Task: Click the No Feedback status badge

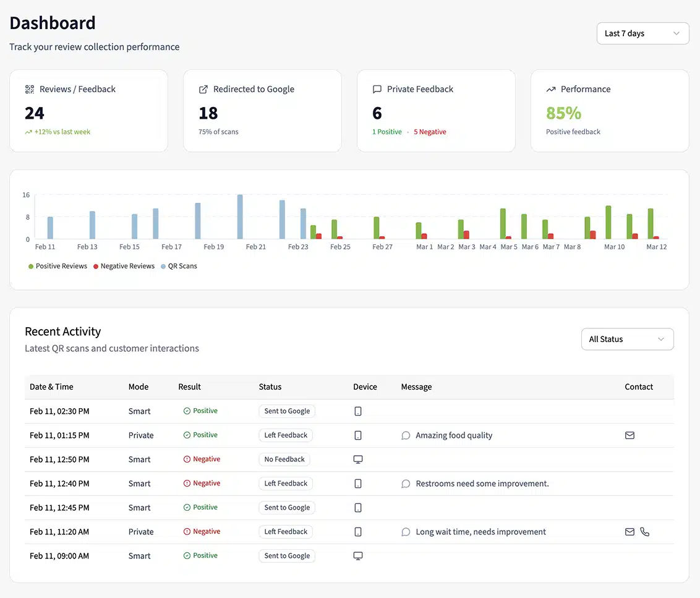Action: click(284, 459)
